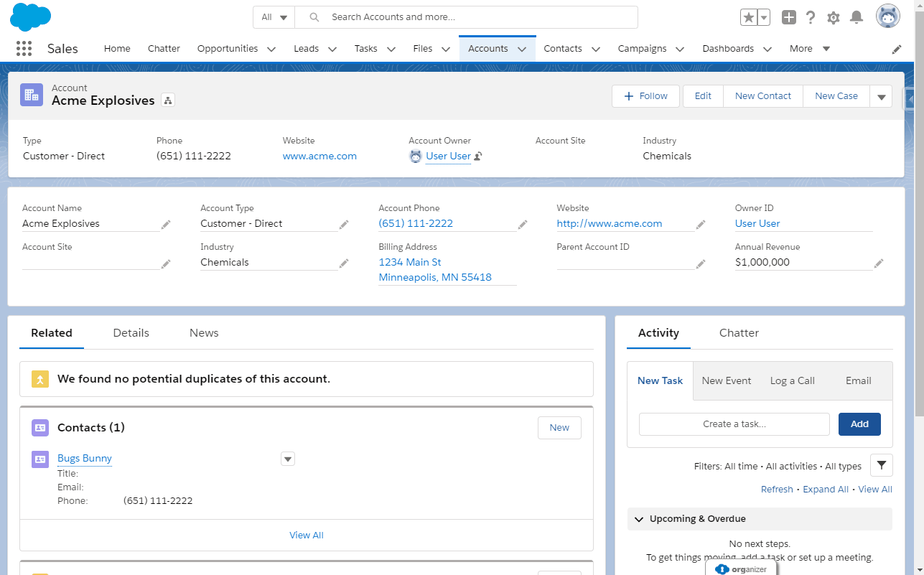Screen dimensions: 924x575
Task: Expand Leads nav dropdown chevron
Action: click(332, 49)
